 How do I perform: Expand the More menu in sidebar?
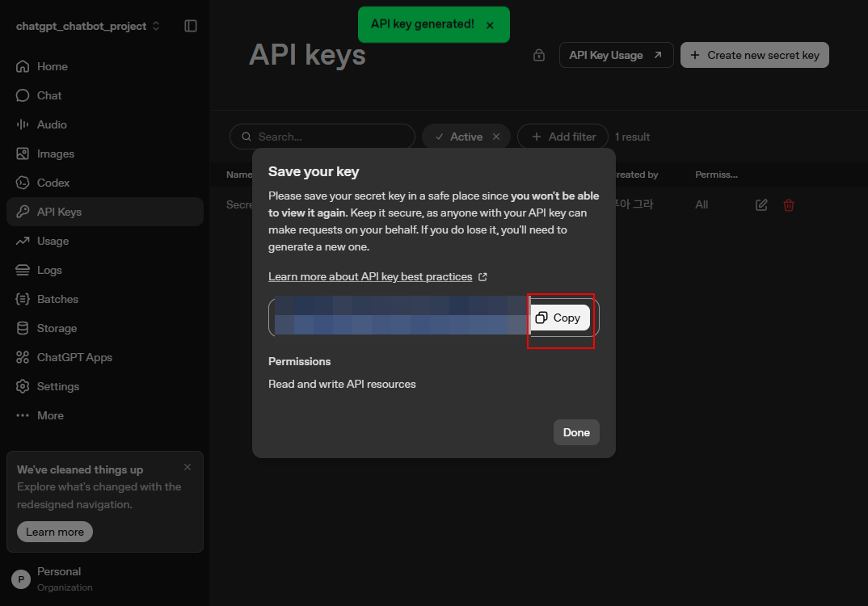point(104,415)
